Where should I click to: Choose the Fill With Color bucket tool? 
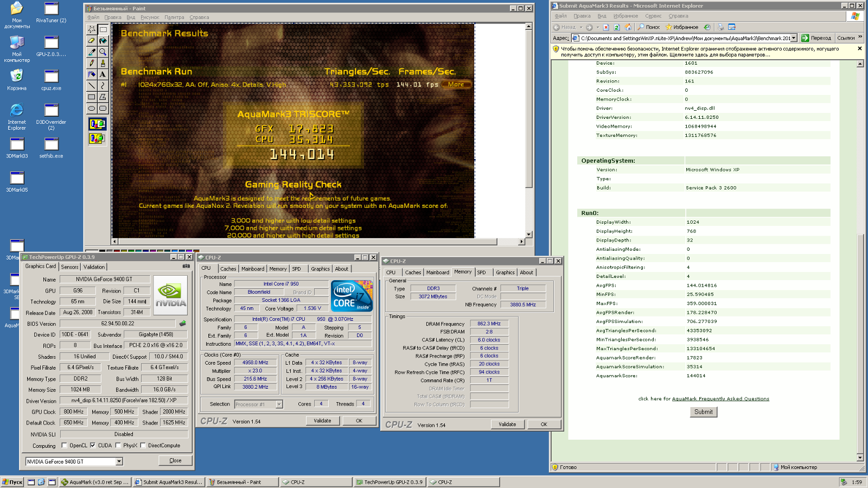(x=103, y=41)
